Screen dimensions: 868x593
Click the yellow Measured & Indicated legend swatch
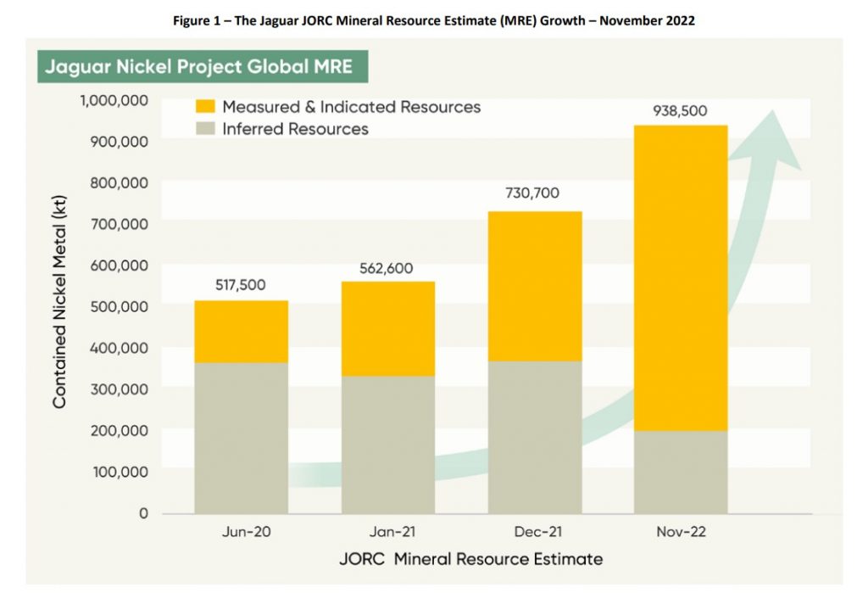point(205,106)
